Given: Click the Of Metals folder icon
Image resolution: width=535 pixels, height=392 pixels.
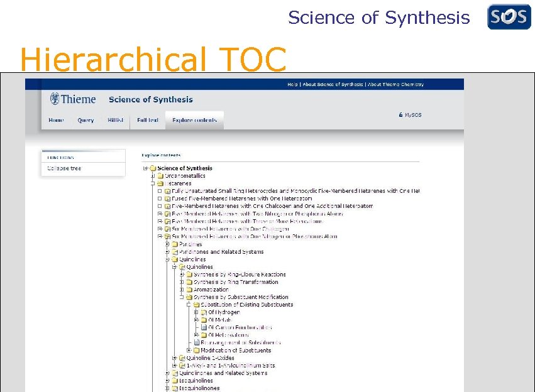Looking at the screenshot, I should (204, 320).
